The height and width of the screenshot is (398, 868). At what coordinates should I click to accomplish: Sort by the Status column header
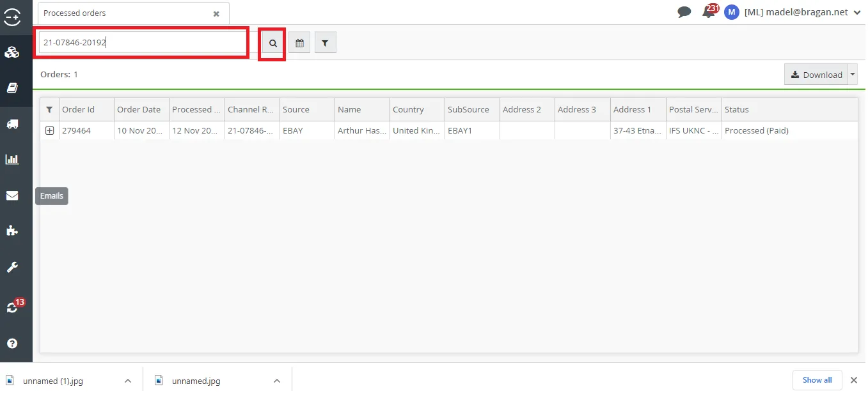click(x=790, y=109)
